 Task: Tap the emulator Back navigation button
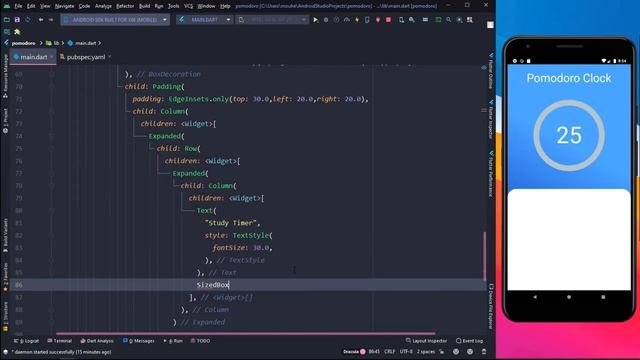(x=535, y=297)
